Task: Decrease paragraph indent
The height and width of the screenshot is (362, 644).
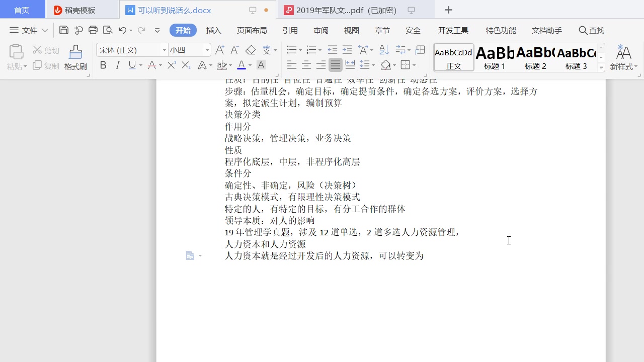Action: 332,50
